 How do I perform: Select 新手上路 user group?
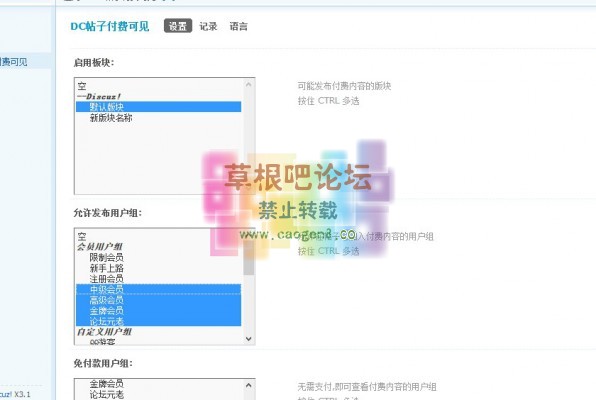[x=159, y=268]
